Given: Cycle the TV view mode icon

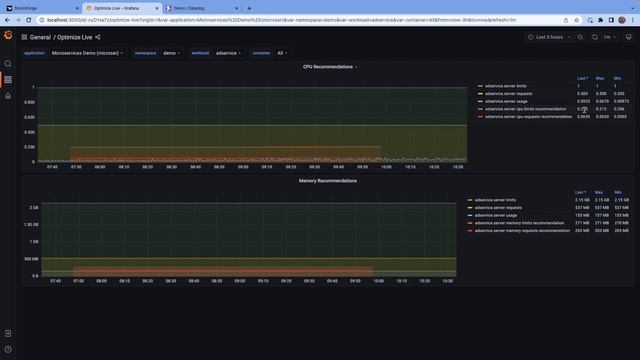Looking at the screenshot, I should 629,37.
